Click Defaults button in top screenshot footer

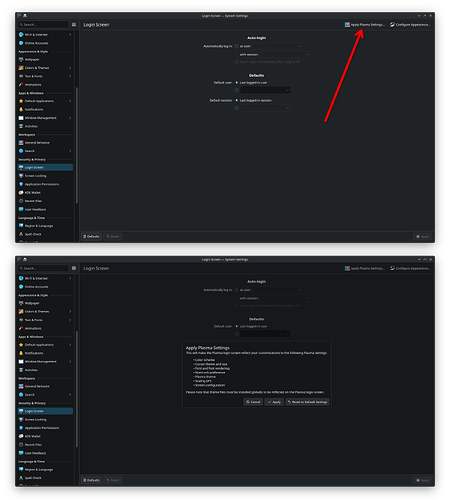pos(91,236)
